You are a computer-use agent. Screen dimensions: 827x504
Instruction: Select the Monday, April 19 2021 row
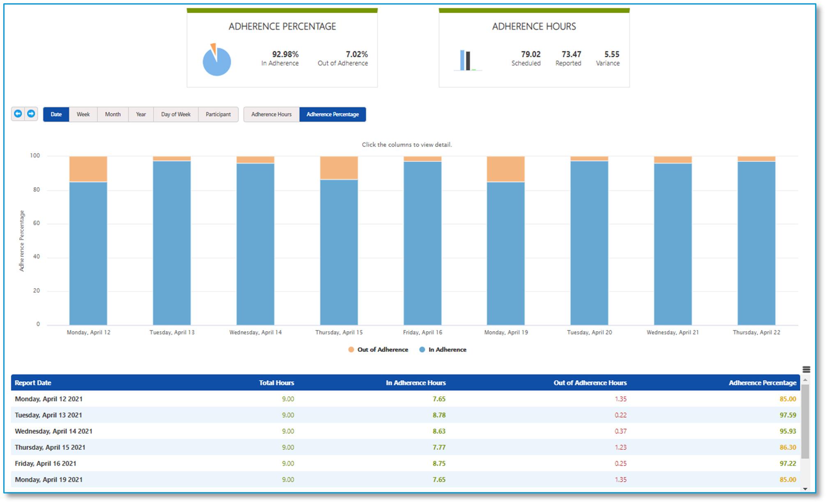(x=406, y=479)
